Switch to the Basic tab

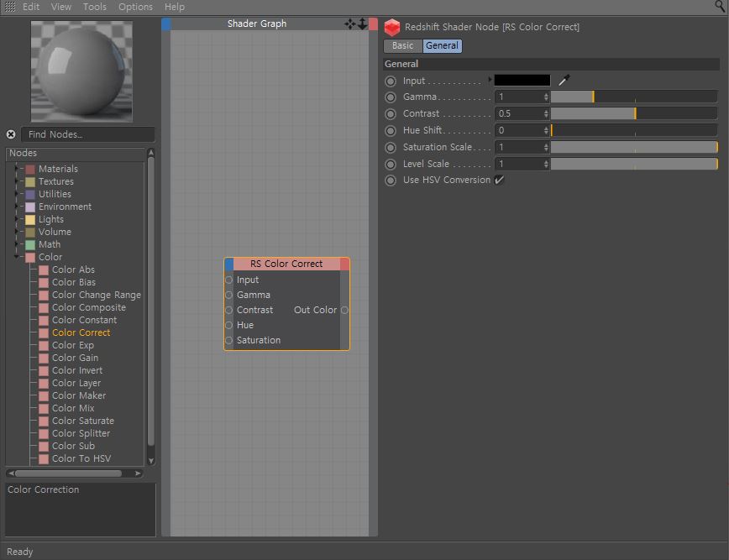[x=402, y=45]
